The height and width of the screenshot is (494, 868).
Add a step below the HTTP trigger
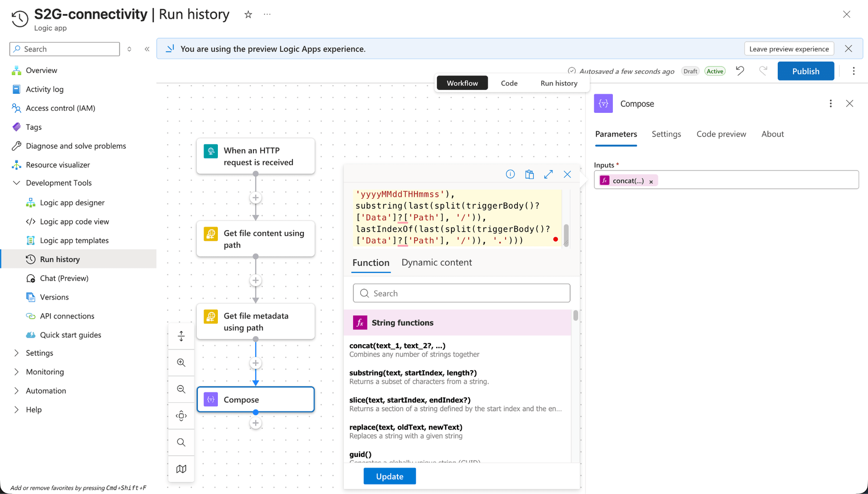256,198
